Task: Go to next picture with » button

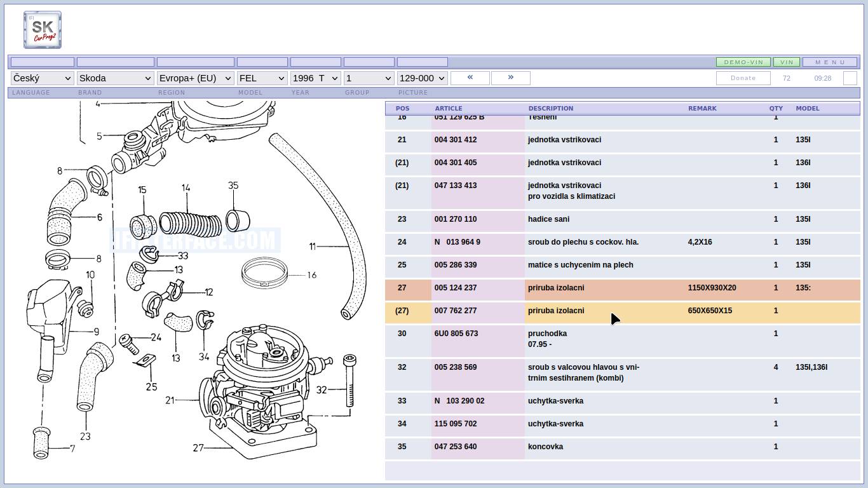Action: [511, 78]
